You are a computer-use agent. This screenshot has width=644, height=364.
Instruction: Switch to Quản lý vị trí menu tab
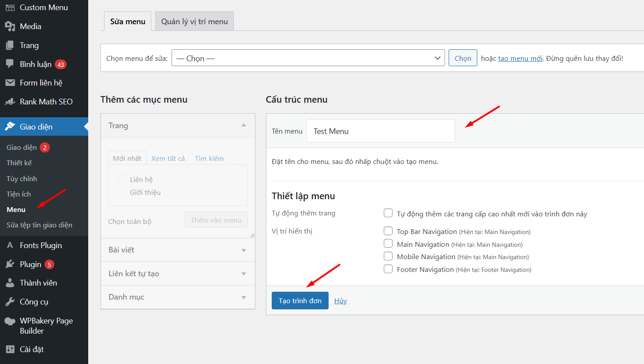pos(194,22)
